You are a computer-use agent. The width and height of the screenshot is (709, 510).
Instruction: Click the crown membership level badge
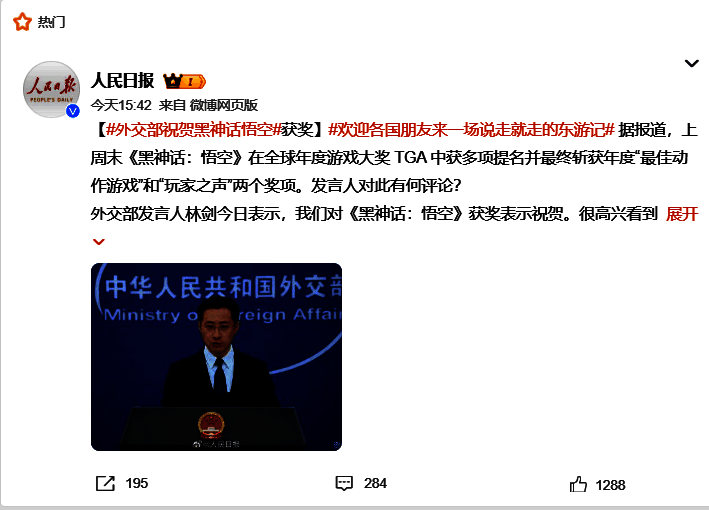[x=184, y=81]
